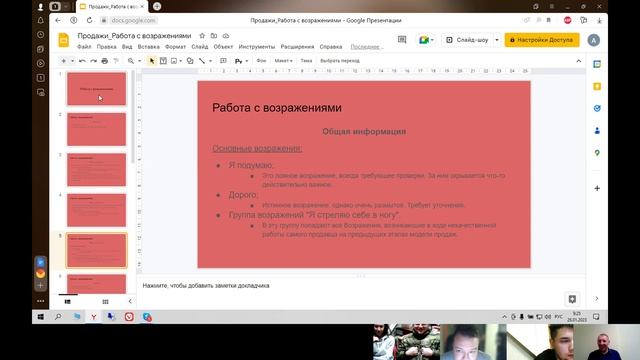Open the new slide layout dropdown arrow
The height and width of the screenshot is (360, 640).
[72, 61]
